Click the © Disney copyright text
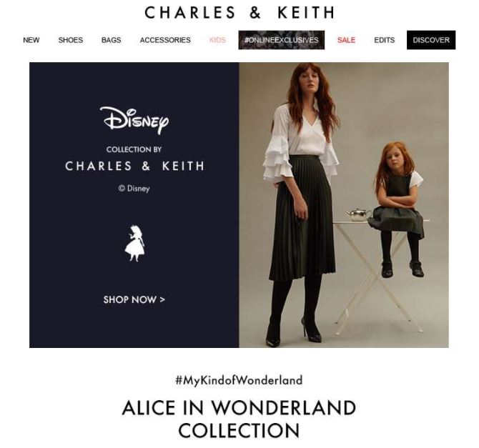The width and height of the screenshot is (479, 448). (x=134, y=189)
